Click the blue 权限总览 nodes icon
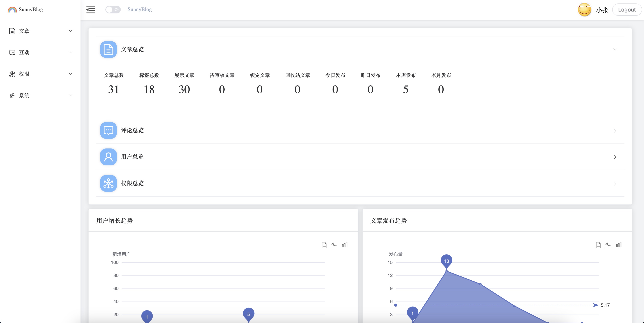 [x=108, y=183]
